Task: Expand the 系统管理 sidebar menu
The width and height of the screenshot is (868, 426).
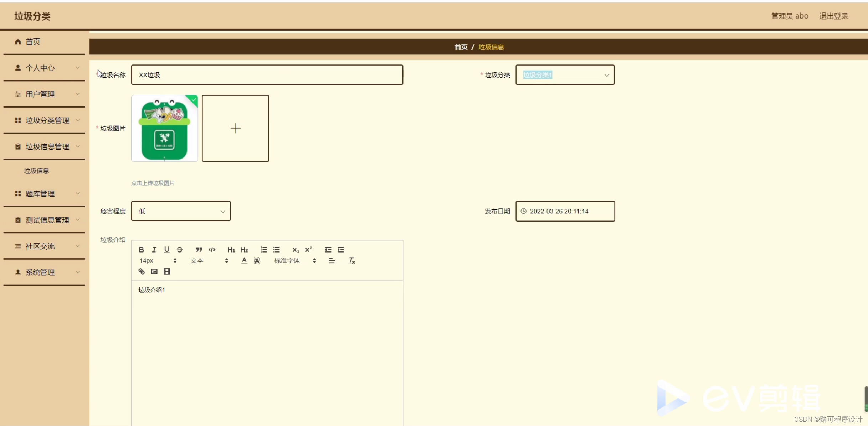Action: tap(44, 272)
